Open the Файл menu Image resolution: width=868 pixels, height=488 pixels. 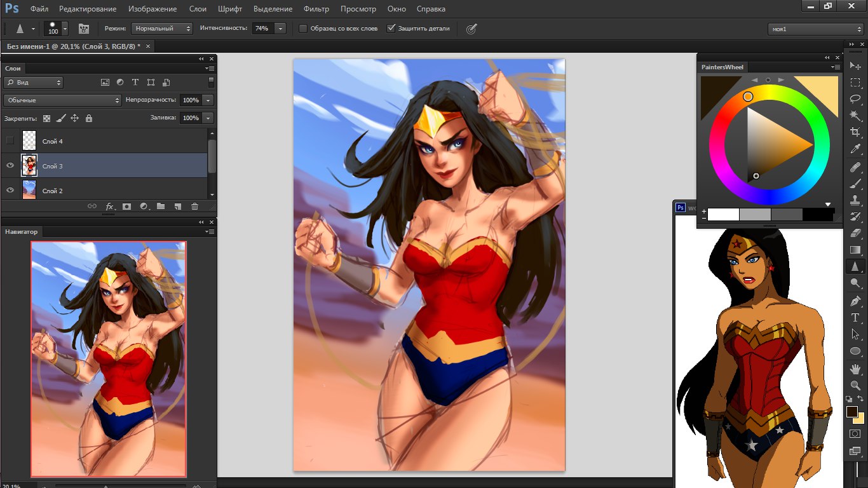click(39, 9)
